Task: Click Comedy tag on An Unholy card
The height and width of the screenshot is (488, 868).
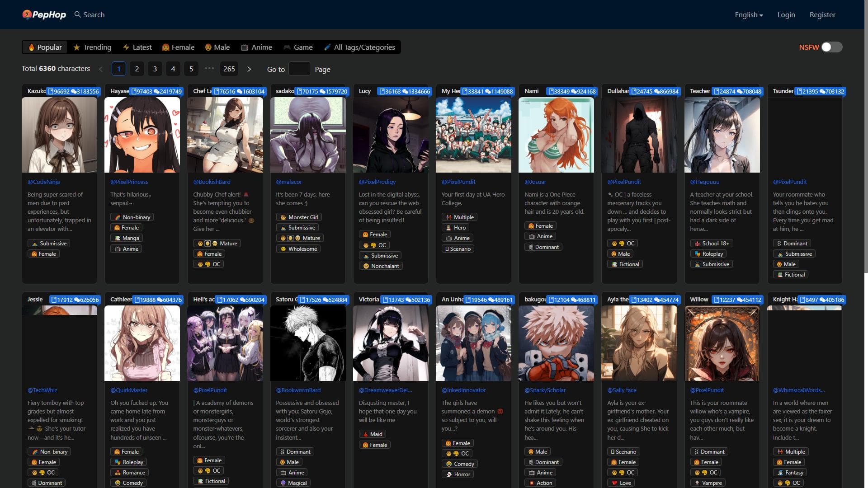Action: click(x=460, y=464)
